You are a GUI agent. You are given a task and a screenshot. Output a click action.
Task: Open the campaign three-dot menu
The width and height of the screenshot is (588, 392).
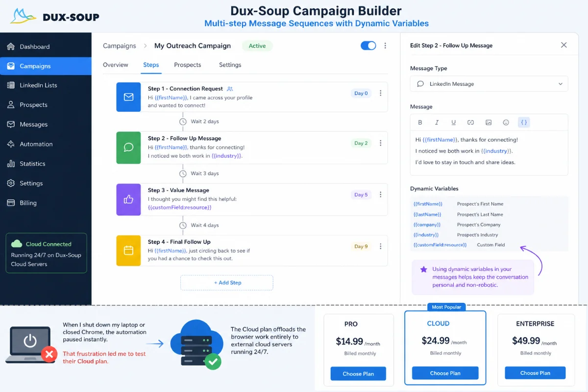385,46
